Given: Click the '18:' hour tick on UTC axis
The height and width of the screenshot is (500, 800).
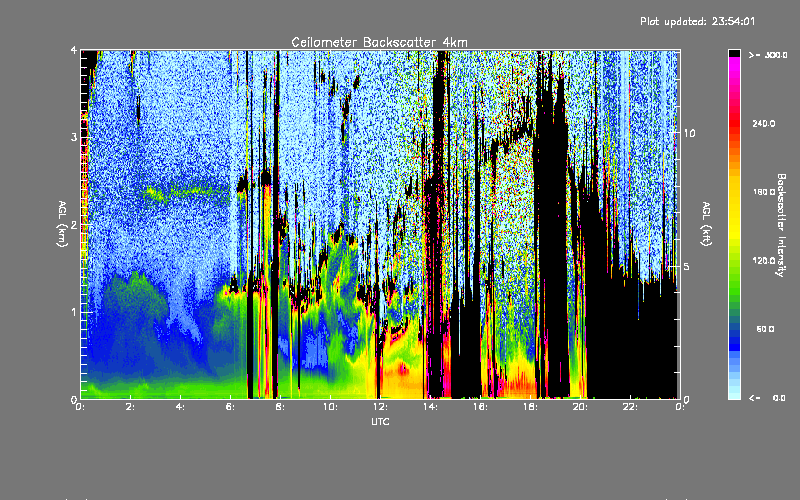Looking at the screenshot, I should [x=530, y=407].
